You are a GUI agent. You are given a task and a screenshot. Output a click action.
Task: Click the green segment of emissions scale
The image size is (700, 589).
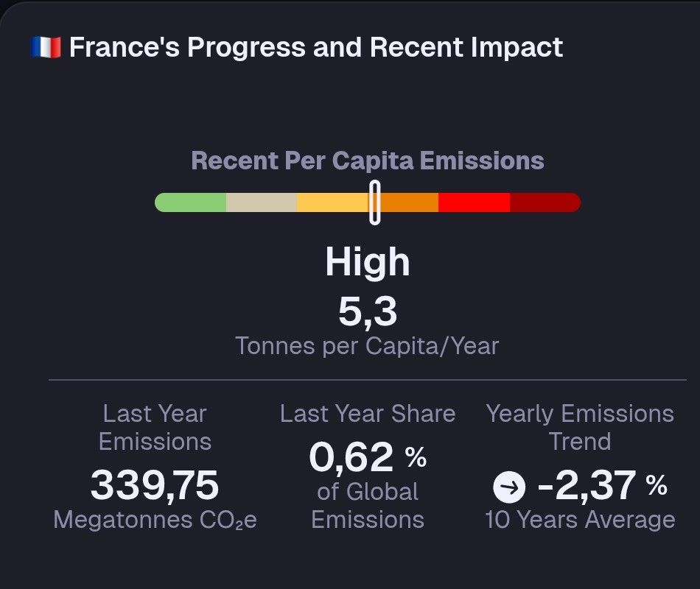click(191, 202)
